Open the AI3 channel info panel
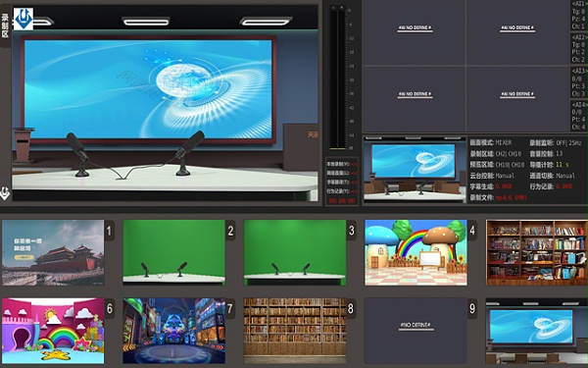The height and width of the screenshot is (368, 588). pyautogui.click(x=579, y=82)
